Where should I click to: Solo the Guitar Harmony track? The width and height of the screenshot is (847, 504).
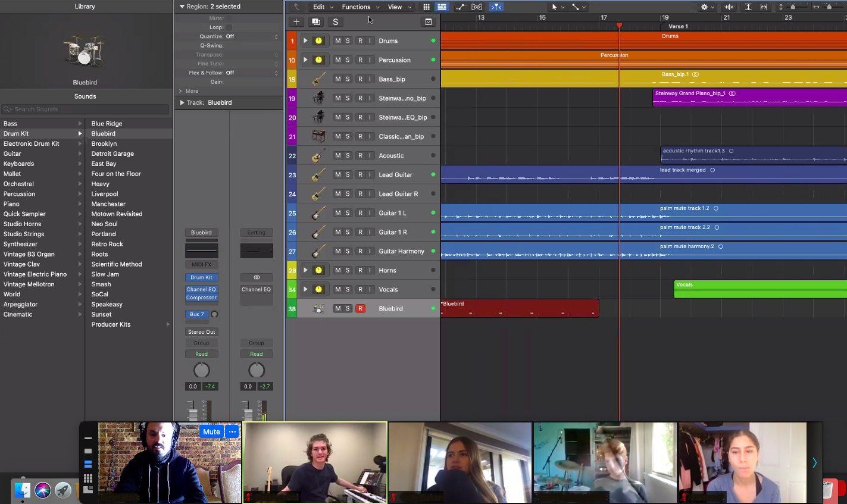(x=348, y=251)
